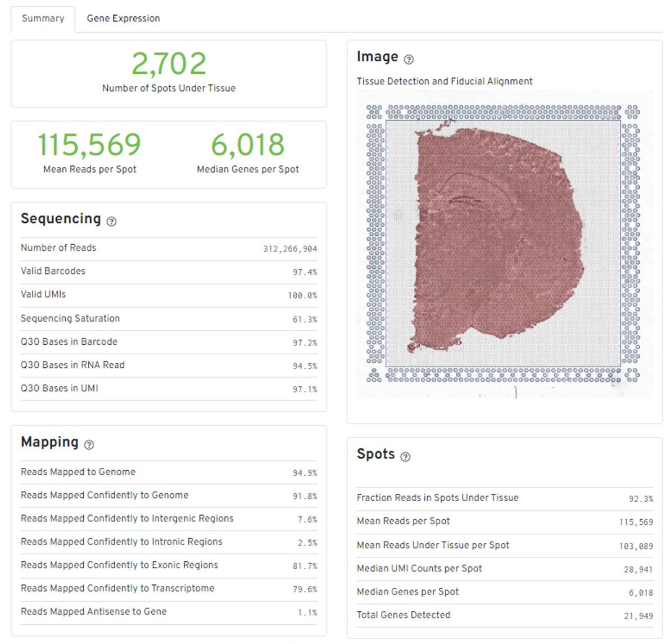The width and height of the screenshot is (670, 644).
Task: Click Number of Spots Under Tissue label
Action: tap(169, 88)
